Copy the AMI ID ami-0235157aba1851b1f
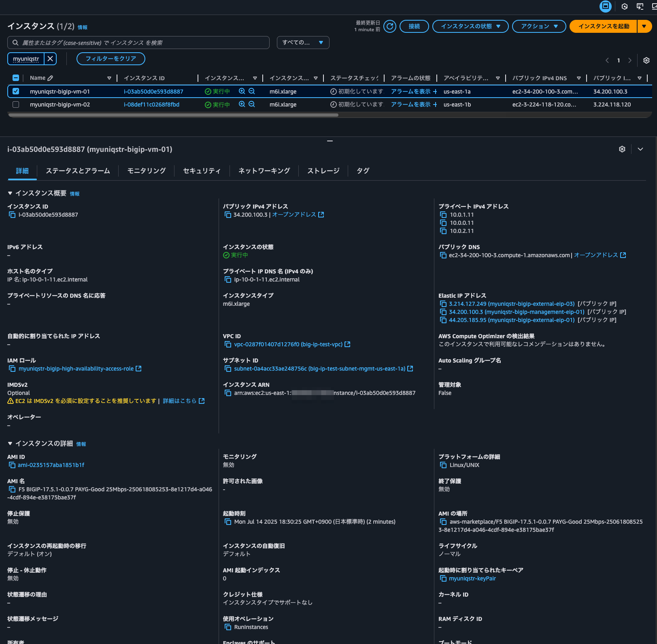Image resolution: width=657 pixels, height=644 pixels. coord(12,465)
